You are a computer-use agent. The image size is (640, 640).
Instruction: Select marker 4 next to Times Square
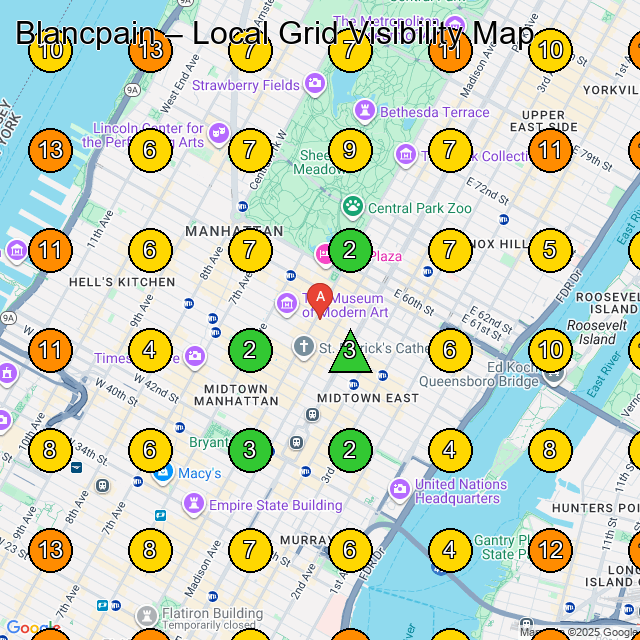(x=150, y=350)
